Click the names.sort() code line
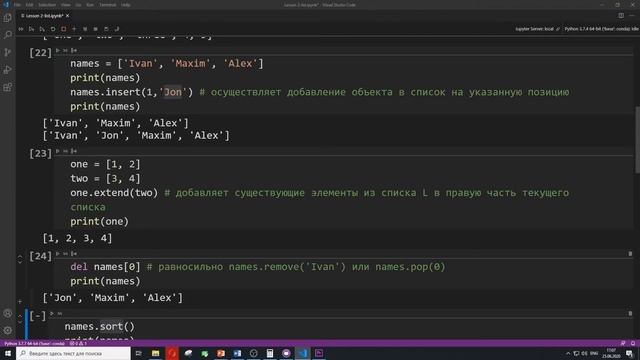Screen dimensions: 640x360 (100, 327)
